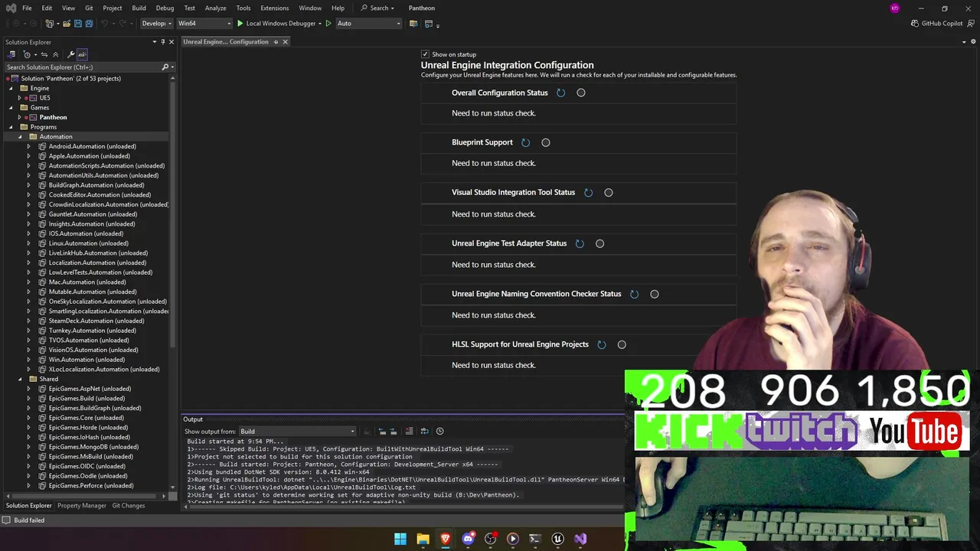980x551 pixels.
Task: Click the Undo toolbar icon
Action: (105, 24)
